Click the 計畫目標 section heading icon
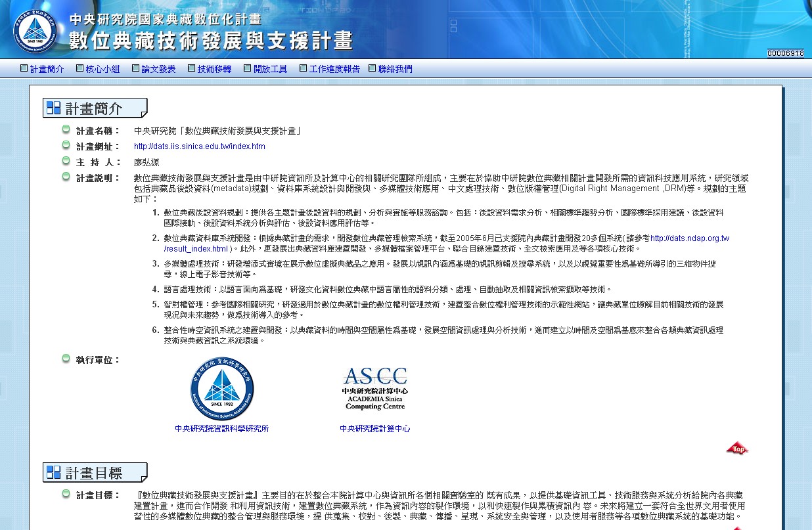812x530 pixels. tap(53, 473)
